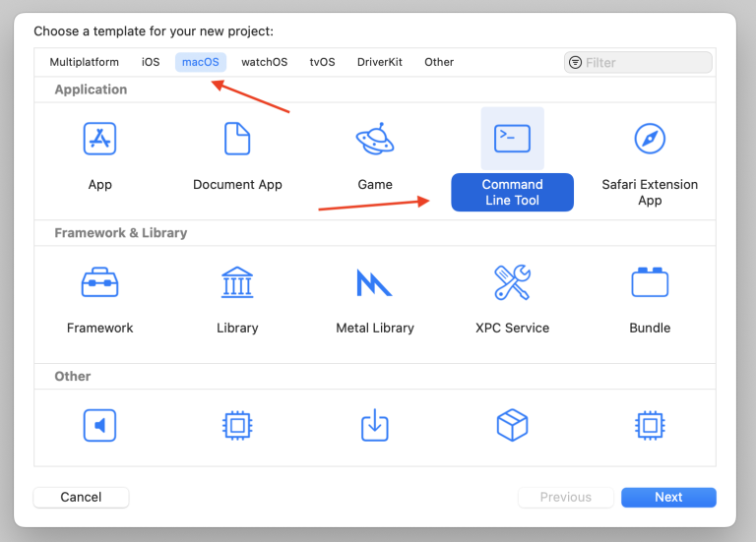Select the Bundle template icon

coord(650,283)
